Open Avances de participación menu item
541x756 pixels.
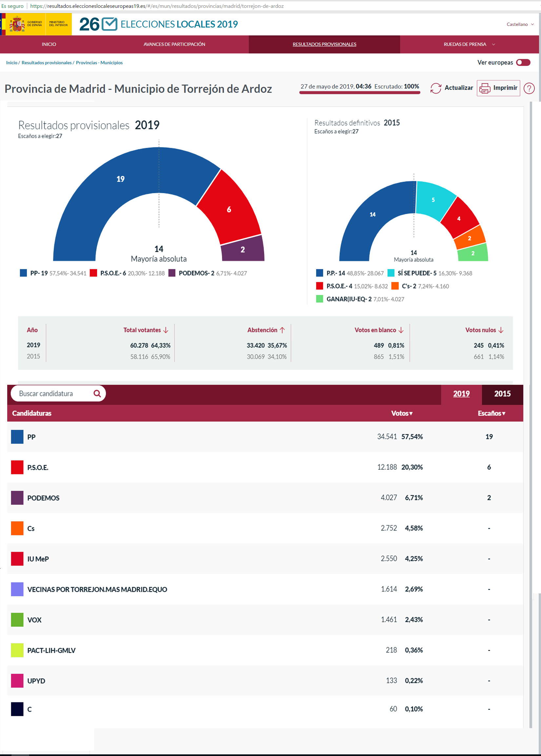(174, 44)
